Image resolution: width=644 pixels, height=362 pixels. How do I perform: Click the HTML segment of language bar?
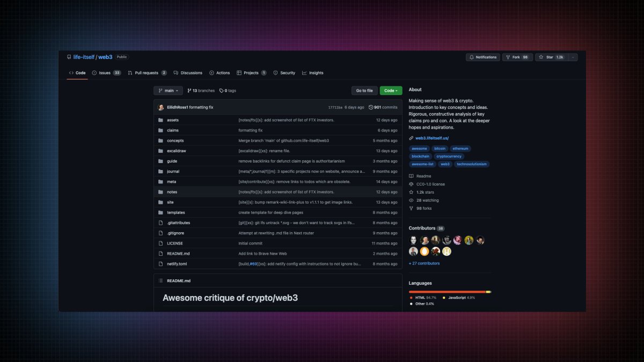point(448,292)
